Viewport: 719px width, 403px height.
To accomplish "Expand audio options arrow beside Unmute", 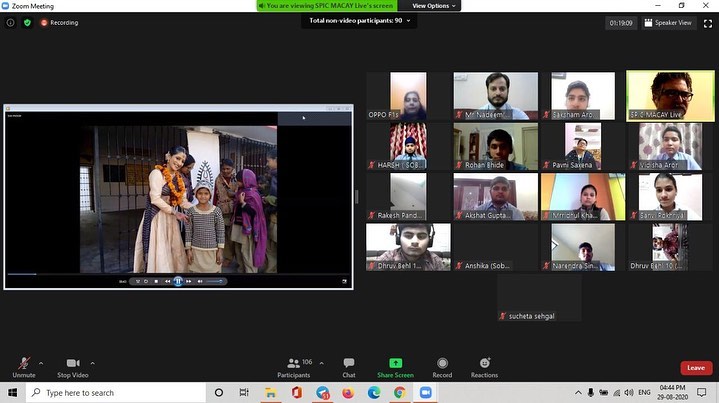I will [x=41, y=362].
